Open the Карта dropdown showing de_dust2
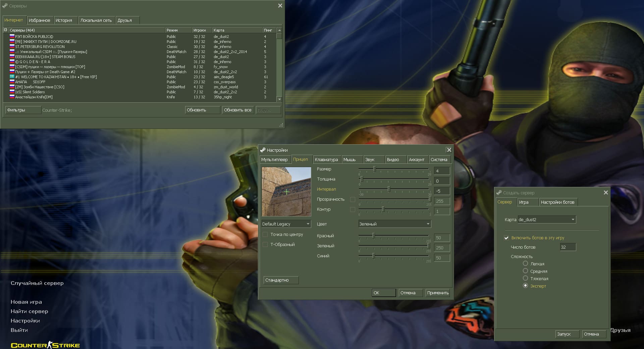 tap(547, 219)
